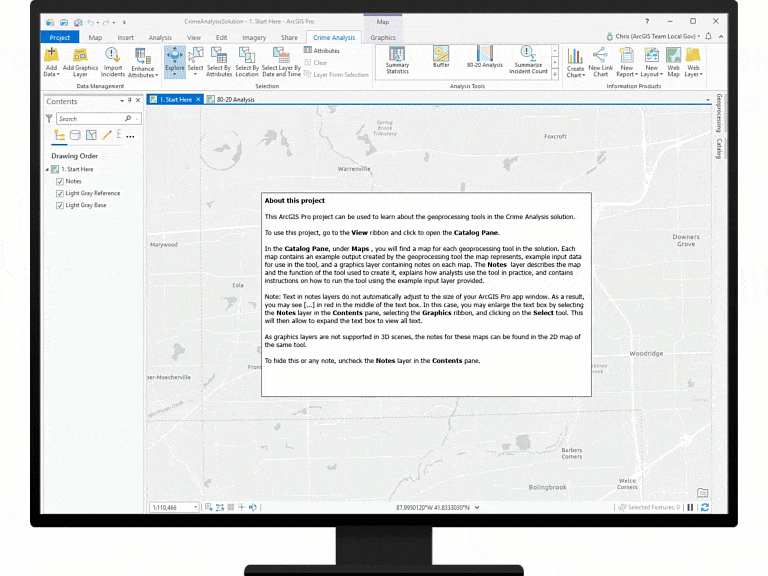Viewport: 768px width, 576px height.
Task: Toggle Light Gray Reference layer visibility
Action: pos(60,193)
